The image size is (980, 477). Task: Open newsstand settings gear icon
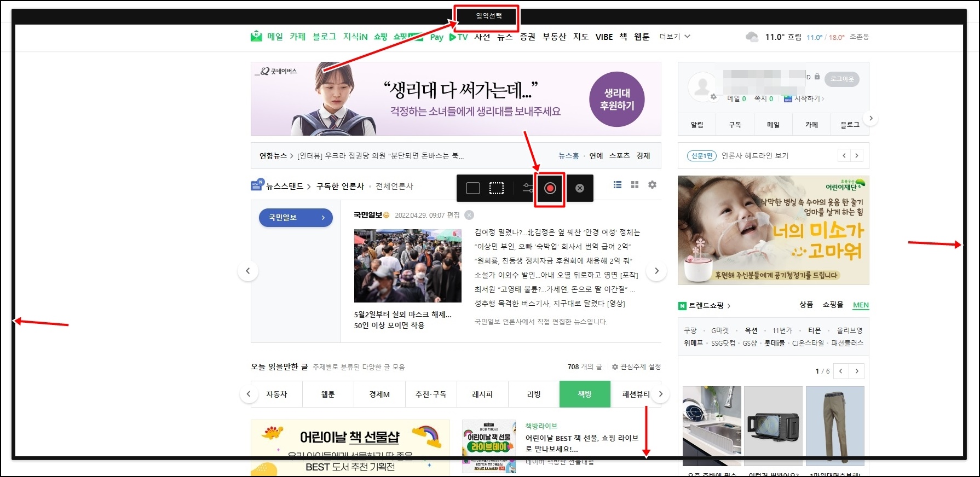coord(652,185)
